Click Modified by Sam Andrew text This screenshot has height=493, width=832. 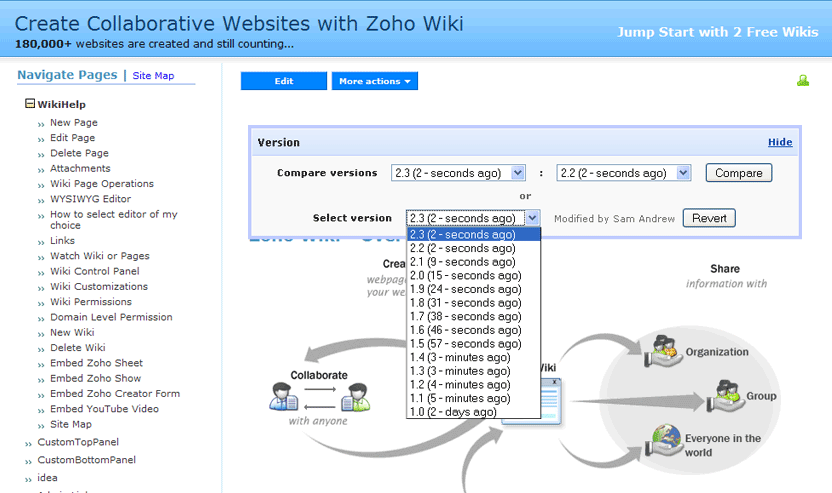(x=614, y=219)
